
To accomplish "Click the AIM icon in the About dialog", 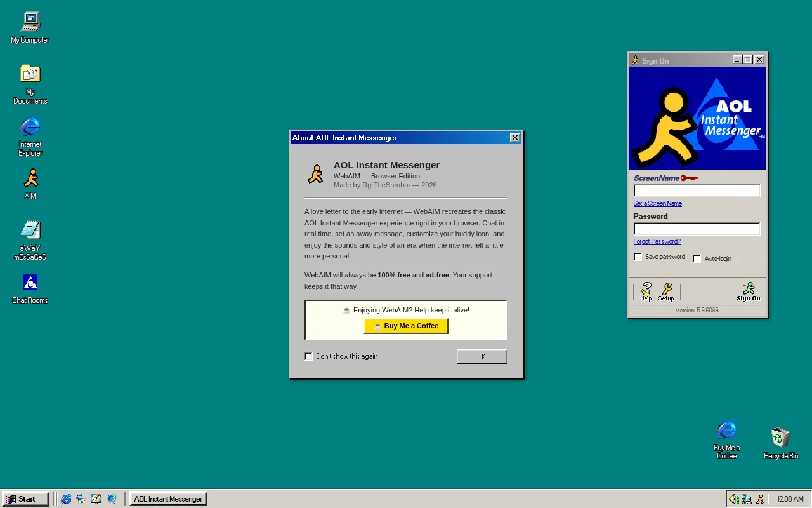I will point(315,174).
